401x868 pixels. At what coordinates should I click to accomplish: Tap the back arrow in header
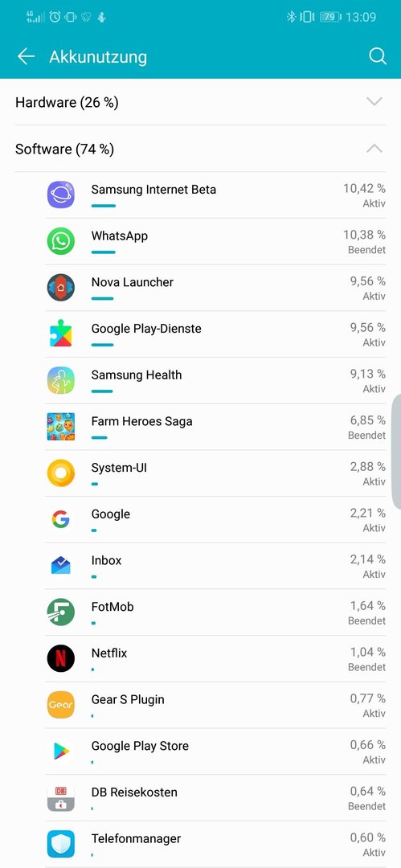click(26, 56)
